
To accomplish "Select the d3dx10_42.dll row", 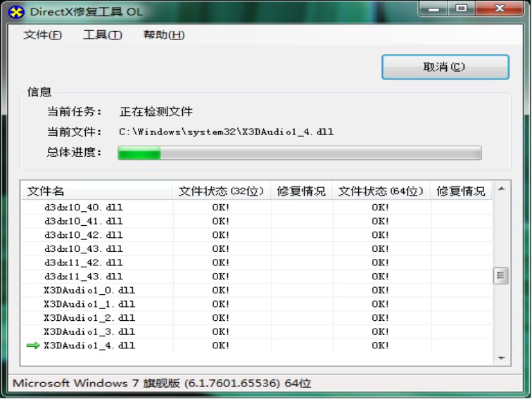I will coord(257,235).
